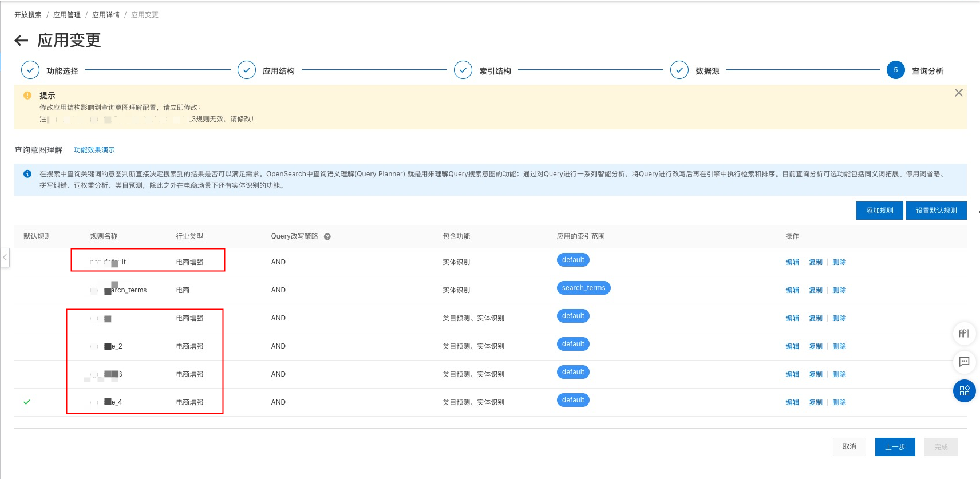
Task: Click the 应用结构 step checkmark icon
Action: (x=247, y=70)
